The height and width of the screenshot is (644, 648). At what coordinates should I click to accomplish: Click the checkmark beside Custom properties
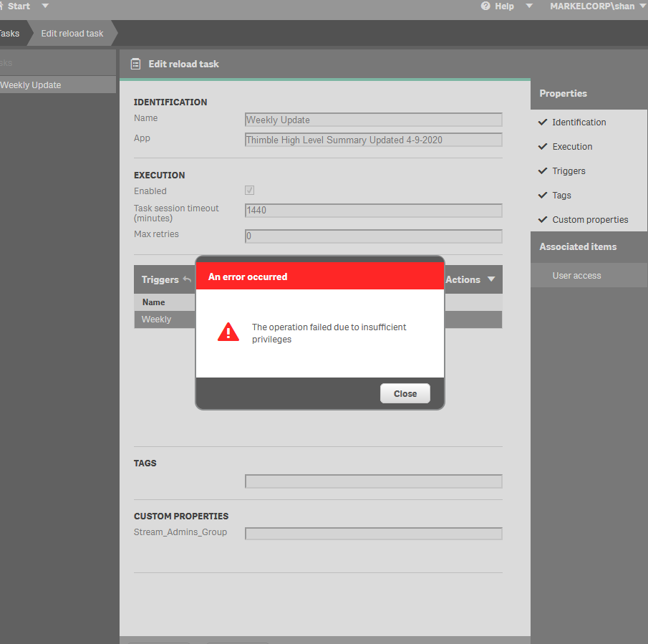pos(543,219)
